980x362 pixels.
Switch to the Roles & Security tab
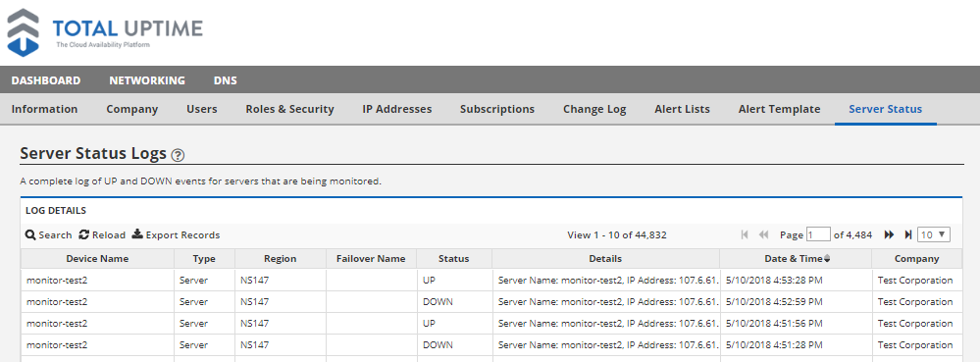[290, 109]
